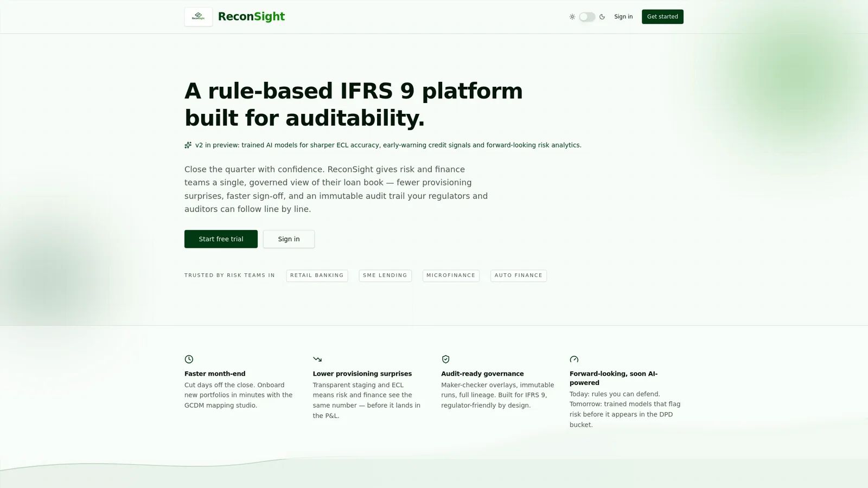Click the v2 in preview announcement text

388,145
